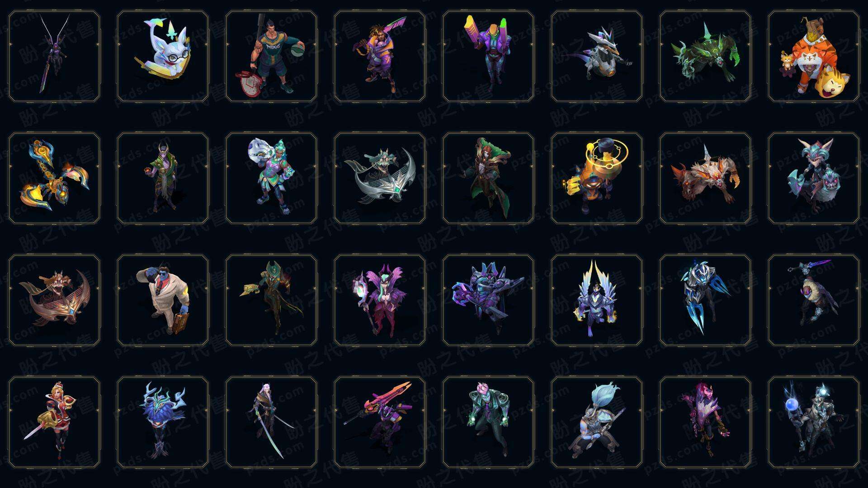Select the white-haired dual-sword samurai skin

point(271,422)
